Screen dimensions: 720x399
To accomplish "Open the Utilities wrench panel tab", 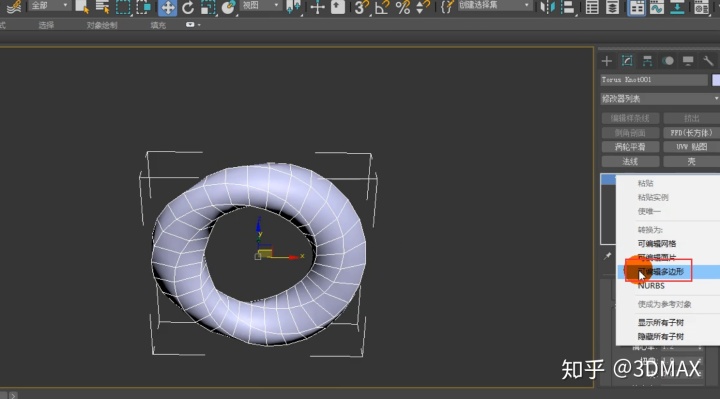I will [x=708, y=61].
